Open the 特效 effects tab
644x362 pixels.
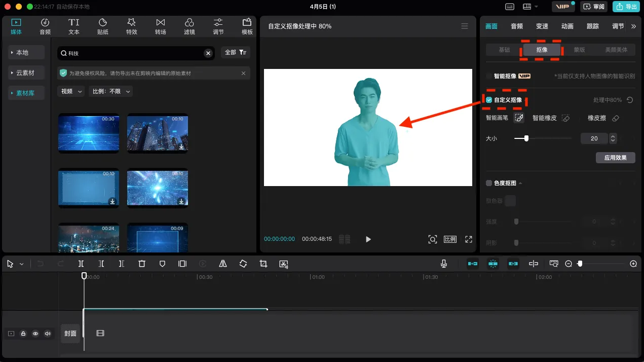click(132, 26)
